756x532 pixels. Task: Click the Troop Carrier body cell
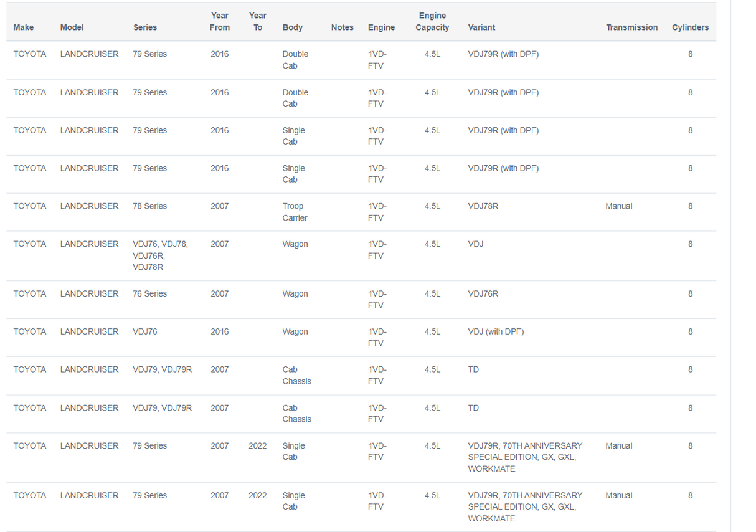[295, 212]
